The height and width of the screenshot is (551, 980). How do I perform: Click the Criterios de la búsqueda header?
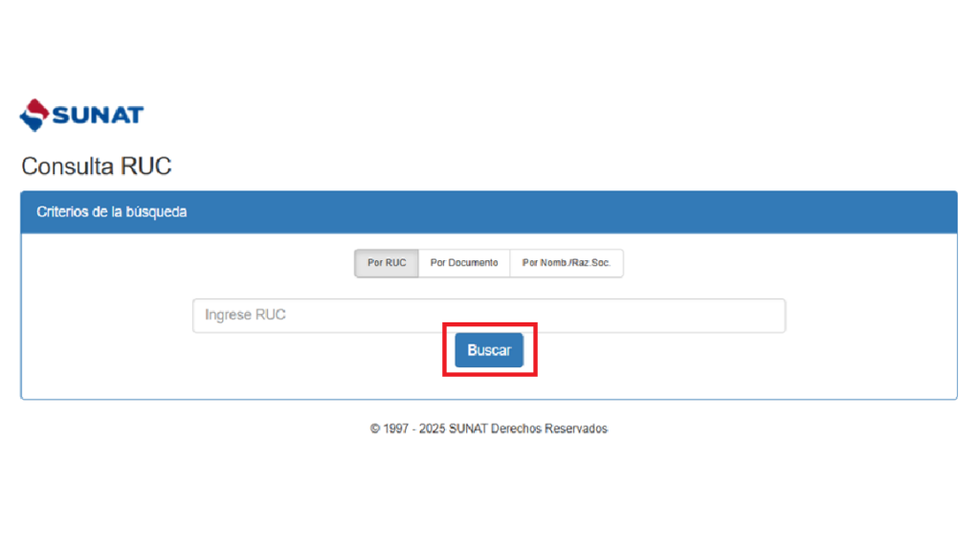tap(111, 211)
